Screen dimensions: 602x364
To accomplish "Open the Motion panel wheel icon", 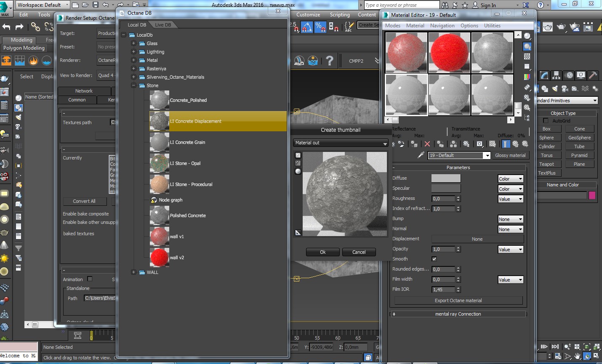I will tap(569, 75).
